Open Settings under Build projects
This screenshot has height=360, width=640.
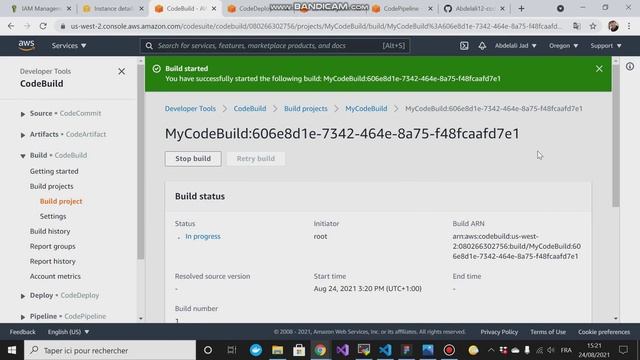coord(53,216)
